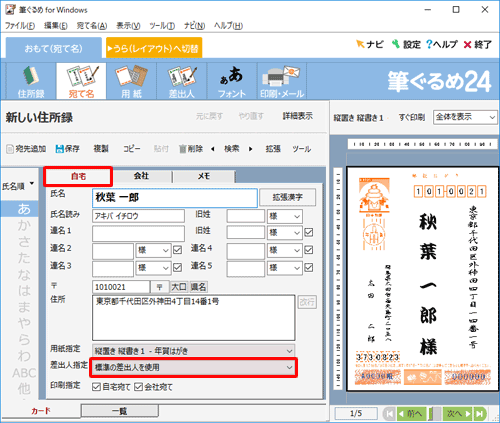Click 前へ previous record button
Screen dimensions: 500x423
(413, 414)
